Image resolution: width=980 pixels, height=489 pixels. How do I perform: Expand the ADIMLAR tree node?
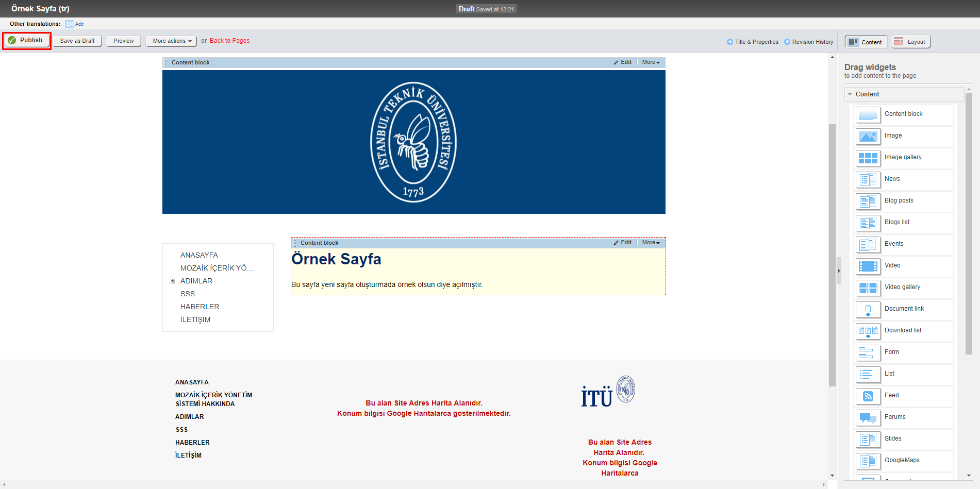click(173, 281)
